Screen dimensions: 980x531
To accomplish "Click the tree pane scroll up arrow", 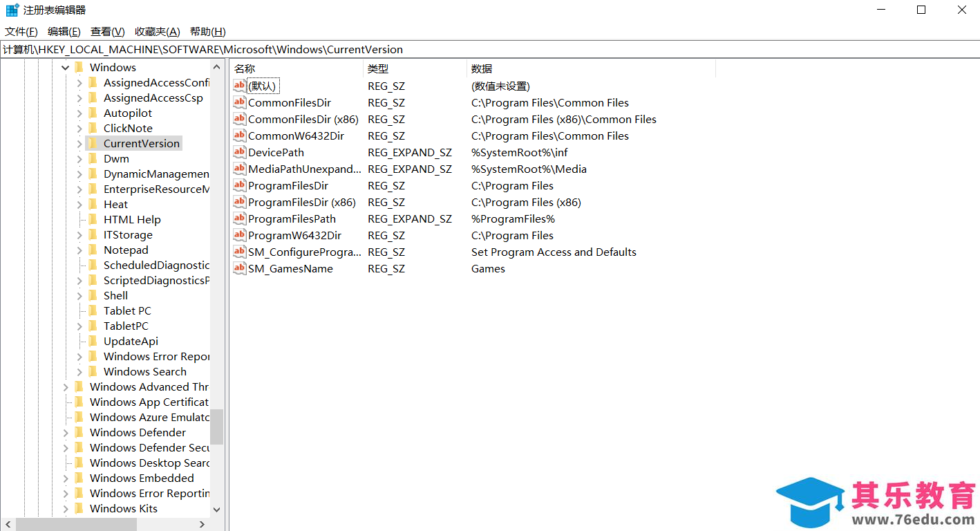I will click(217, 67).
